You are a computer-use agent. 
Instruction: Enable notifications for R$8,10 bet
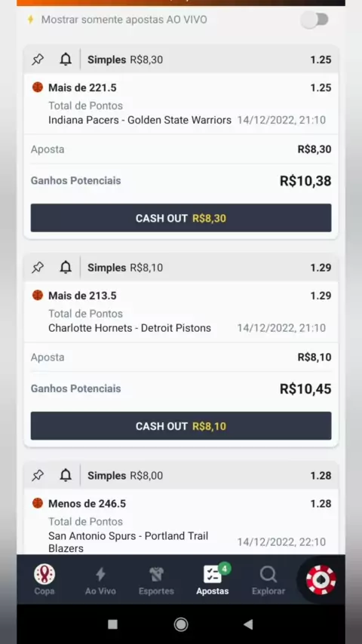[x=66, y=268]
